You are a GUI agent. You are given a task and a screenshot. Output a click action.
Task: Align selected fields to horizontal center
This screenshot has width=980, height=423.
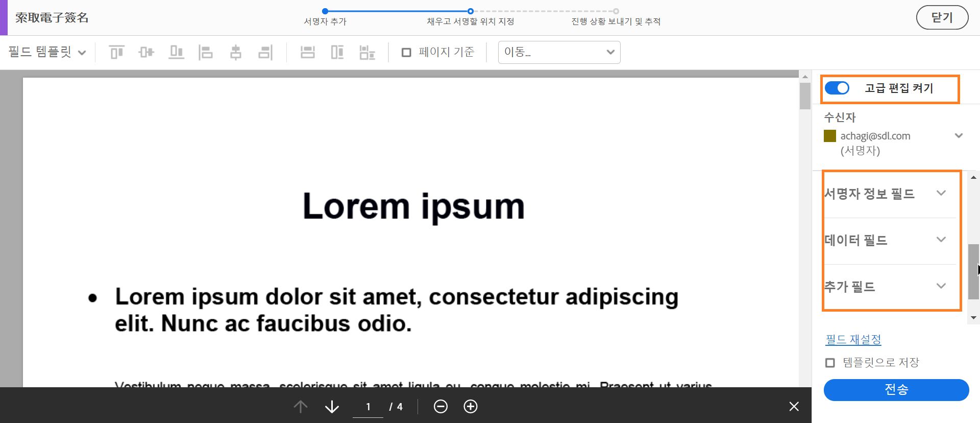coord(235,52)
